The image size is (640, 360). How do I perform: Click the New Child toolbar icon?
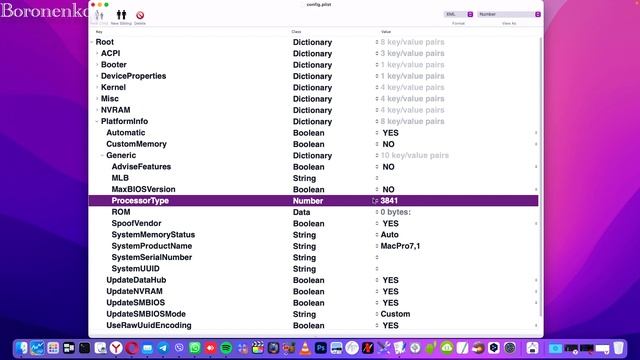coord(99,16)
